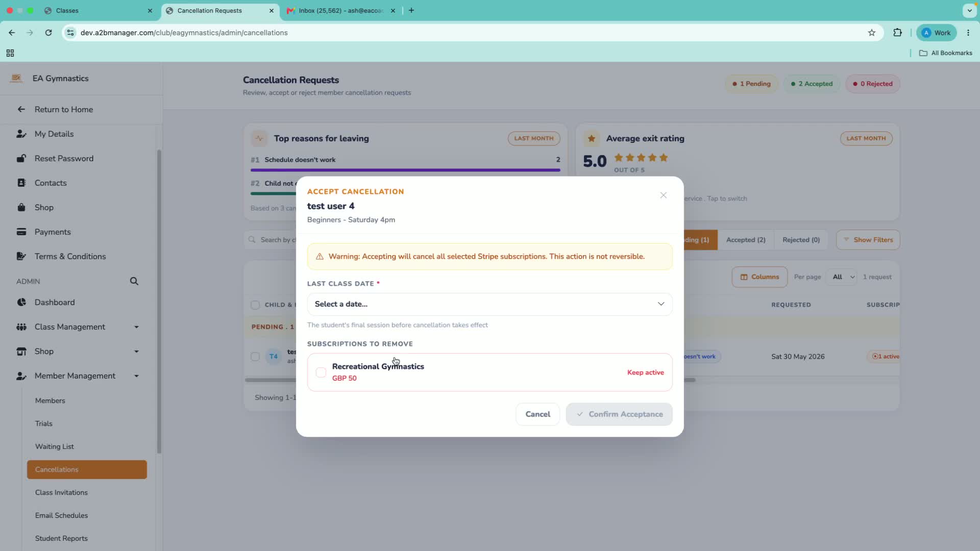Switch to Rejected (0) tab
The image size is (980, 551).
(x=801, y=240)
